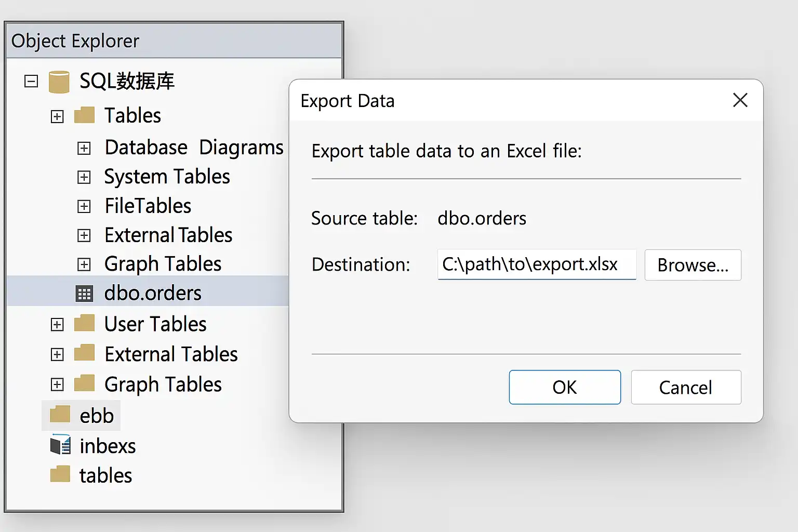Open the Browse... file picker
The image size is (798, 532).
[693, 265]
